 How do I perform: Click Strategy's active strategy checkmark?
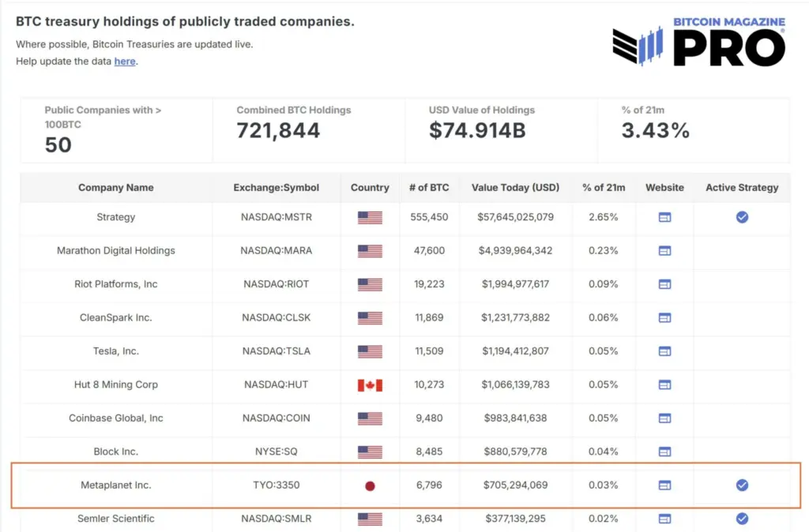(x=742, y=217)
